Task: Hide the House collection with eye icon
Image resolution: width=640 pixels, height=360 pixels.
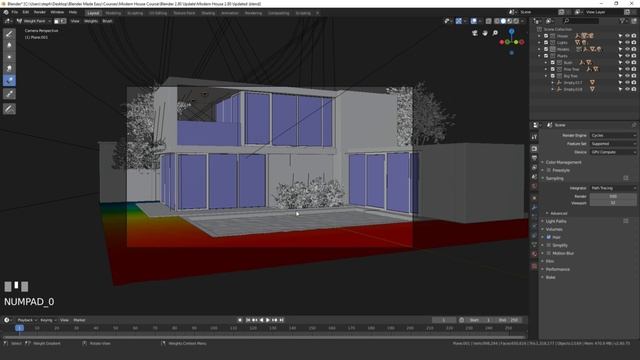Action: tap(627, 36)
